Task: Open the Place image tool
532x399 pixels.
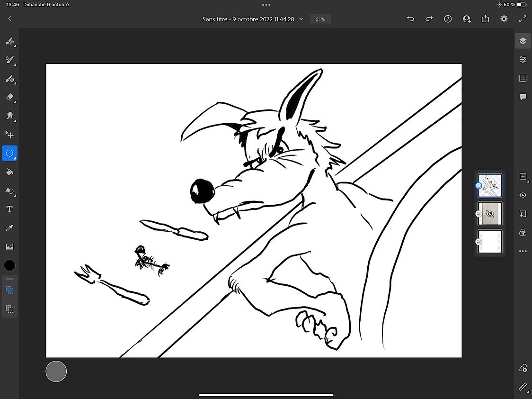Action: (9, 246)
